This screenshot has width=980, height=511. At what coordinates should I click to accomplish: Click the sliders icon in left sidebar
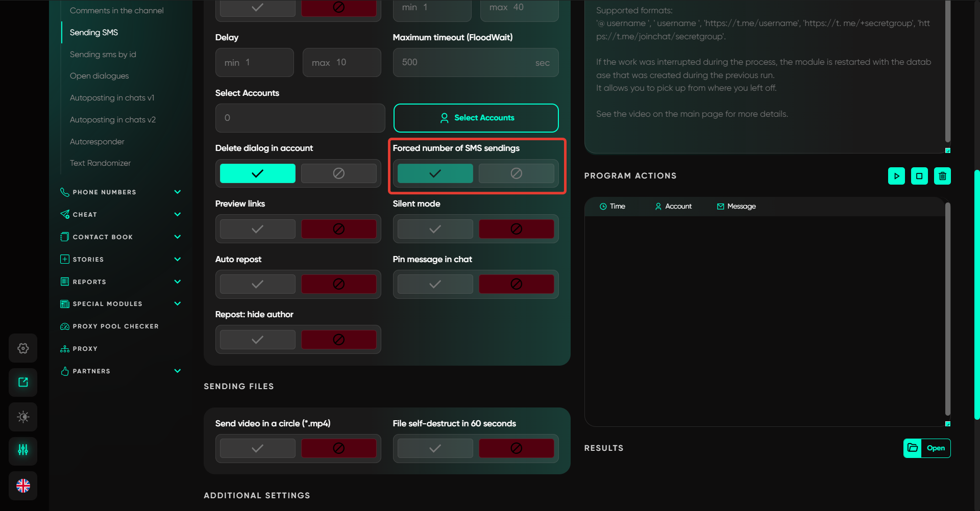(23, 450)
